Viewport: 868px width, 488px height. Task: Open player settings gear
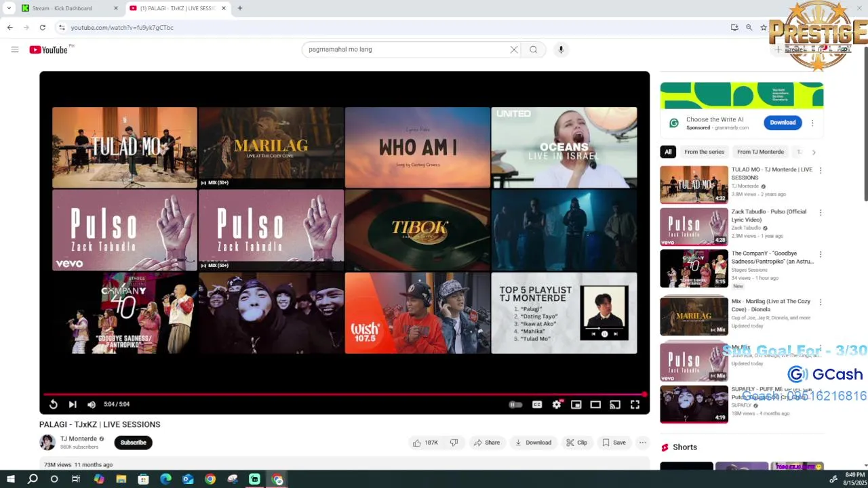click(557, 405)
